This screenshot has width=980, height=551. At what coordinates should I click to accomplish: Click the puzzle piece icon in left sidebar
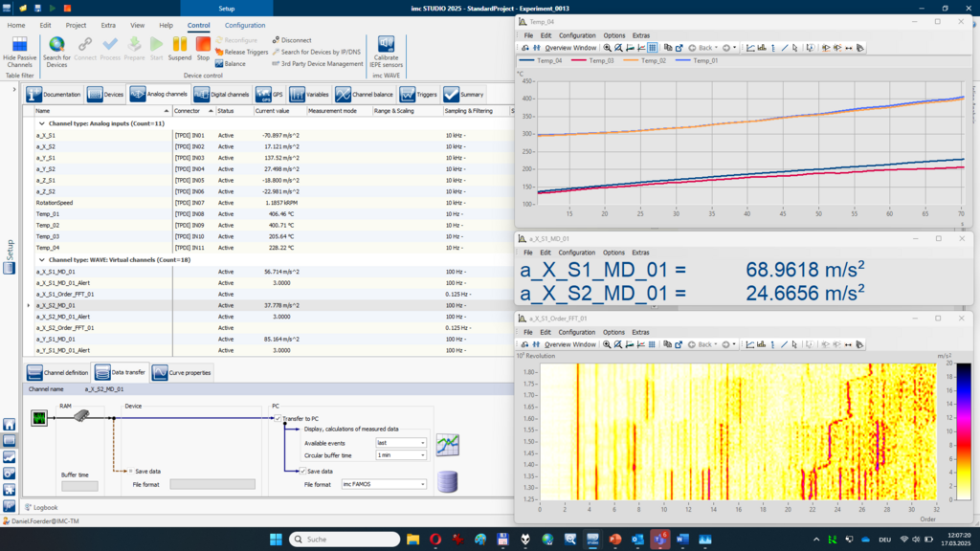tap(9, 490)
